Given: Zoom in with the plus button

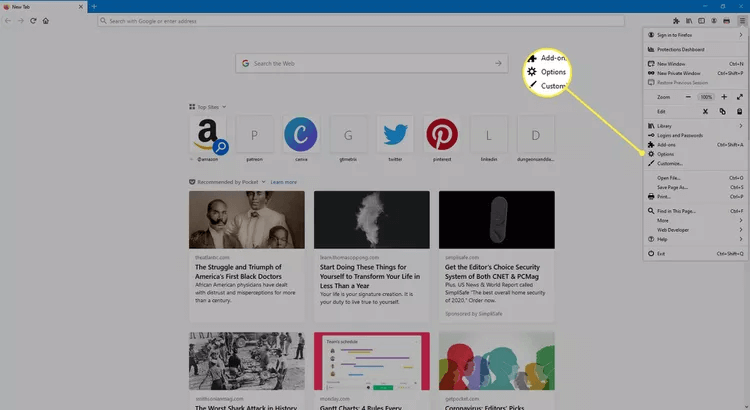Looking at the screenshot, I should tap(724, 97).
